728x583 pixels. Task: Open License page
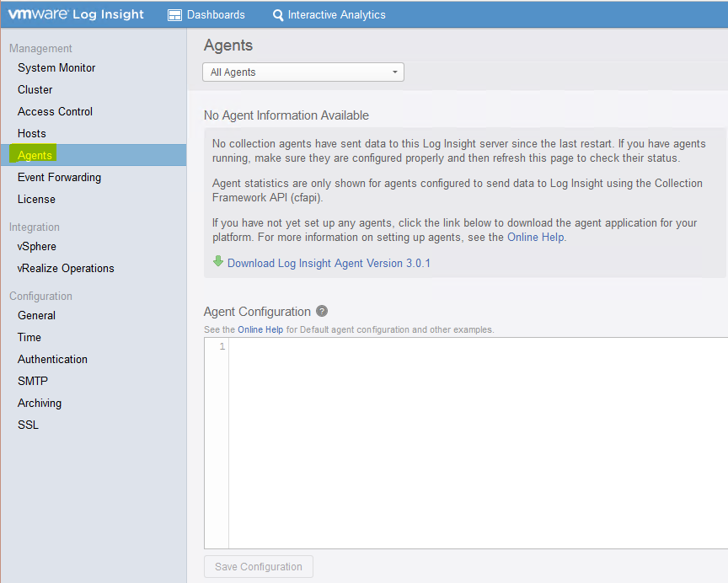(x=36, y=199)
